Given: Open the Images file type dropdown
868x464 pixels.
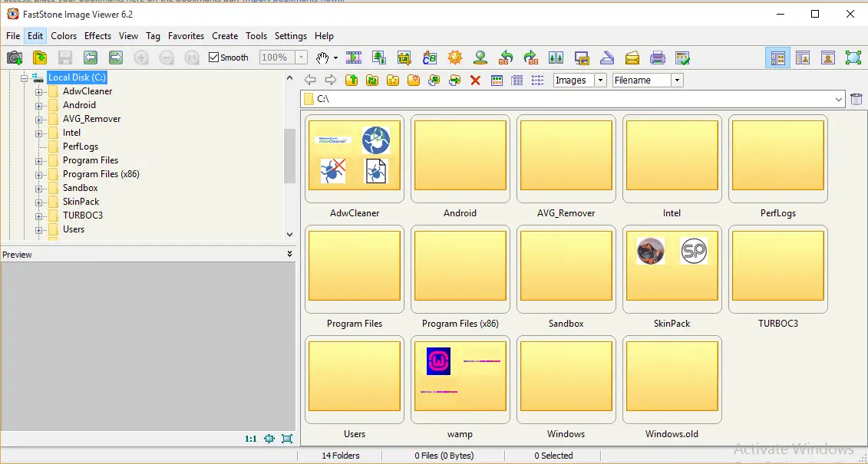Looking at the screenshot, I should tap(599, 80).
